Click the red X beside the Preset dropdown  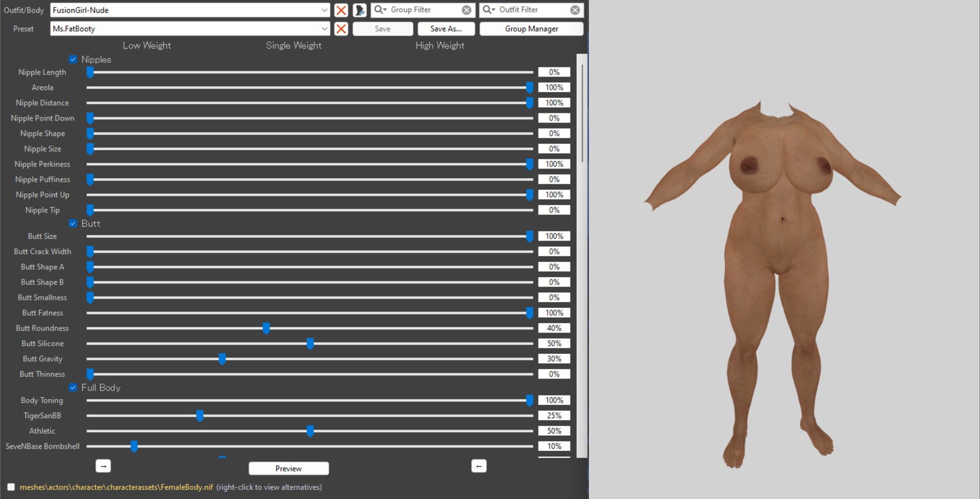pos(341,29)
